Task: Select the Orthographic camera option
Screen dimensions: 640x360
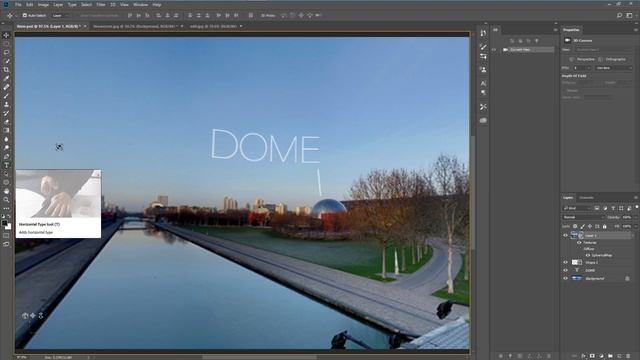Action: tap(612, 59)
